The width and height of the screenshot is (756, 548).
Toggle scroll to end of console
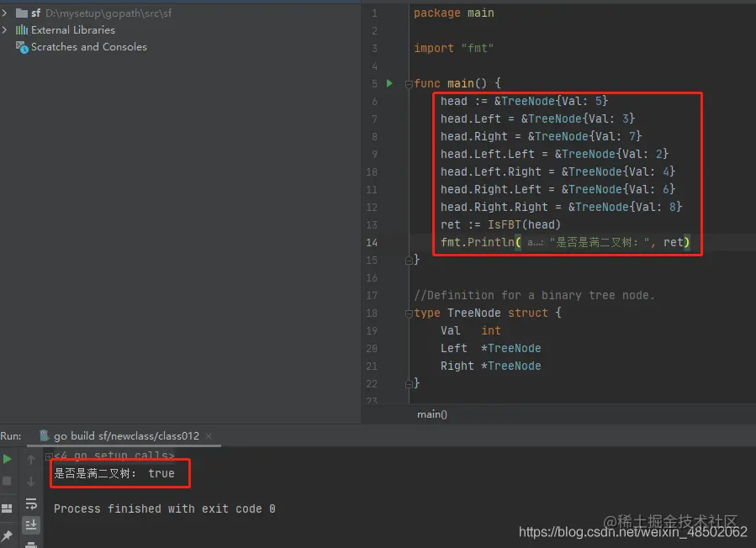coord(31,524)
